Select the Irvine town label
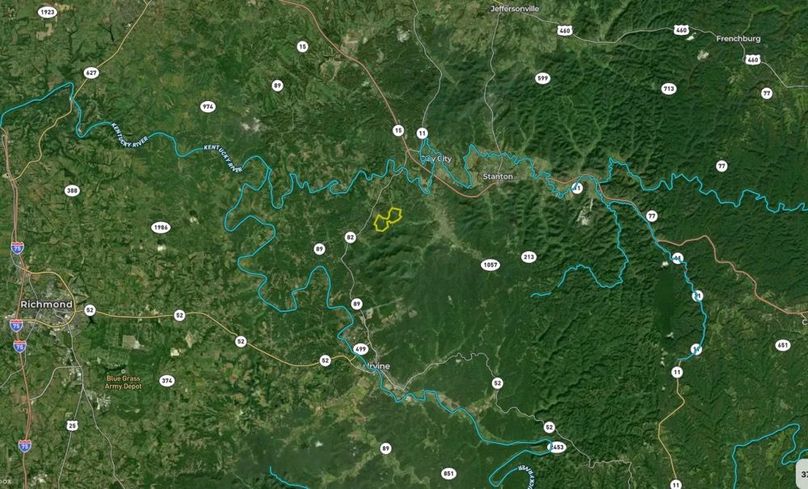 [378, 366]
